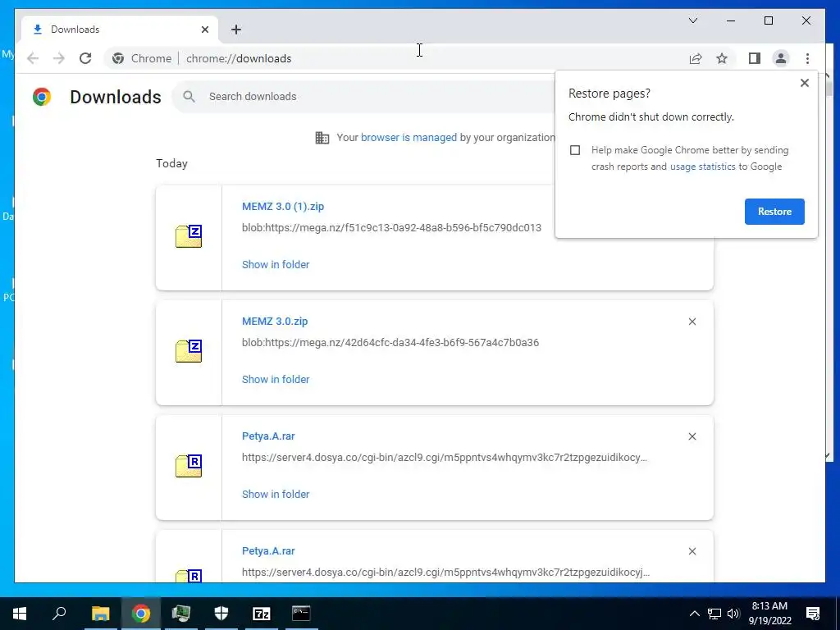Show MEMZ 3.0 (1).zip in folder
The height and width of the screenshot is (630, 840).
click(276, 265)
